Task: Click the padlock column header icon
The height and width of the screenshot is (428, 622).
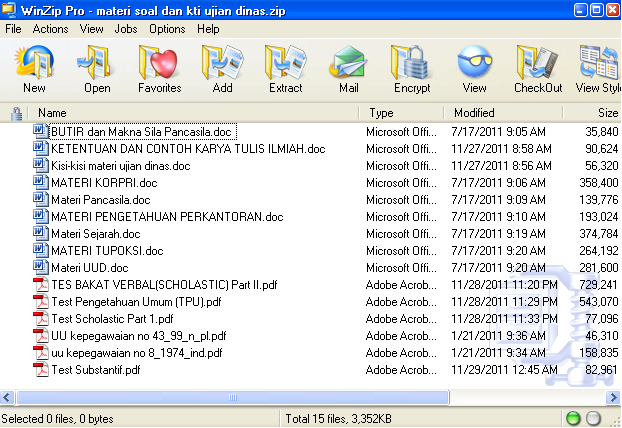Action: coord(16,113)
